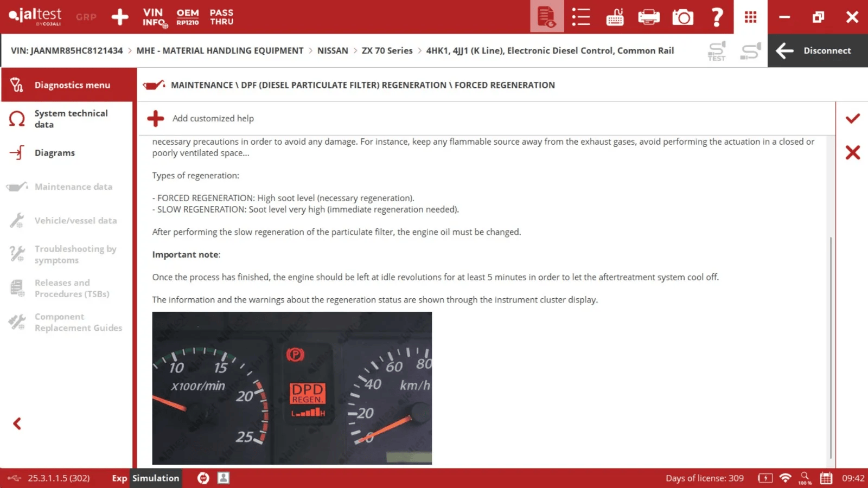The width and height of the screenshot is (868, 488).
Task: Click Days of license: 309 text
Action: [x=705, y=478]
